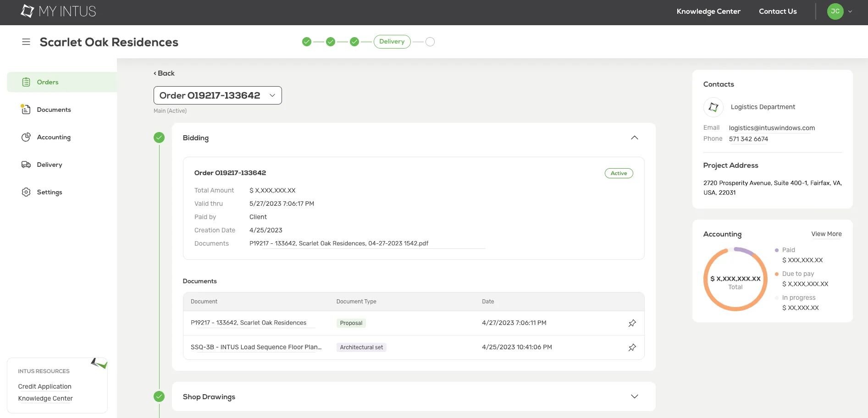The width and height of the screenshot is (868, 418).
Task: Open the Order O19217-133642 dropdown
Action: (217, 95)
